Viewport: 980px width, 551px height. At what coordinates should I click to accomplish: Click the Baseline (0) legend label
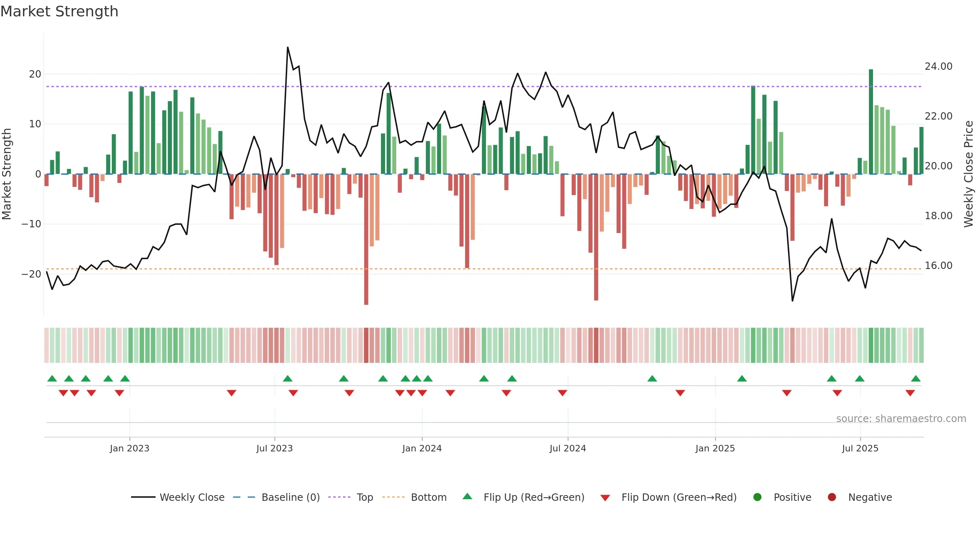click(291, 498)
